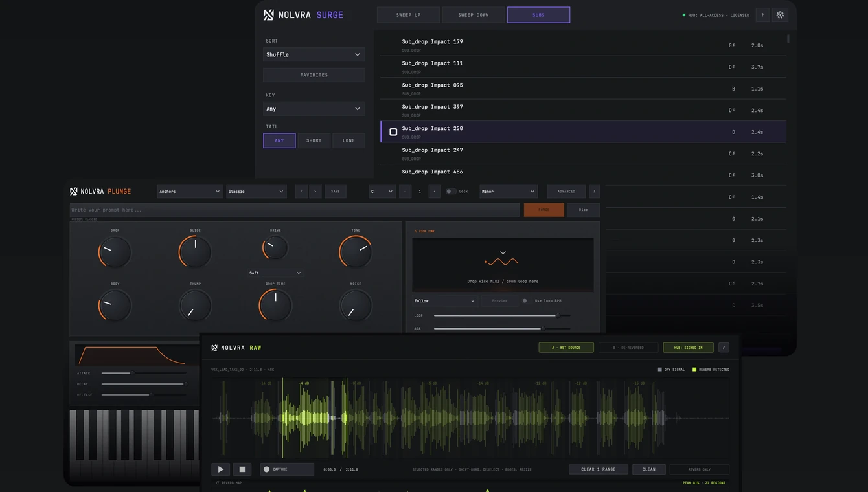868x492 pixels.
Task: Open the Anchors category dropdown in Plunge
Action: coord(190,191)
